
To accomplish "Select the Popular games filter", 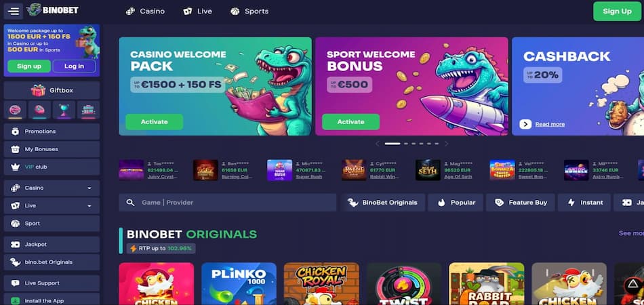I will pyautogui.click(x=456, y=203).
